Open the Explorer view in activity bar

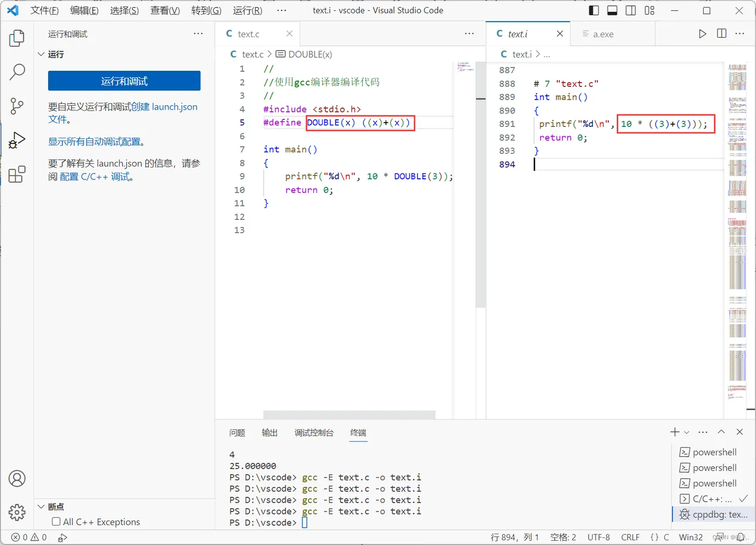click(x=17, y=38)
